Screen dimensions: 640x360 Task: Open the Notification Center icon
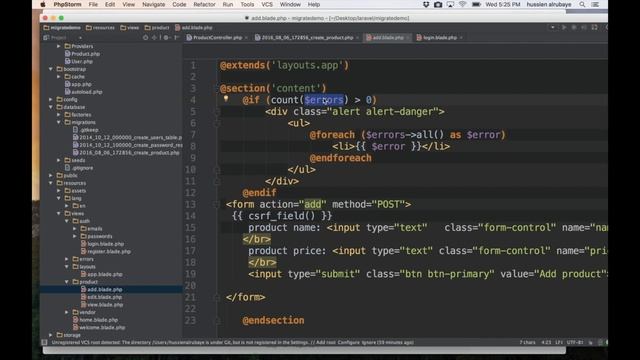[596, 4]
